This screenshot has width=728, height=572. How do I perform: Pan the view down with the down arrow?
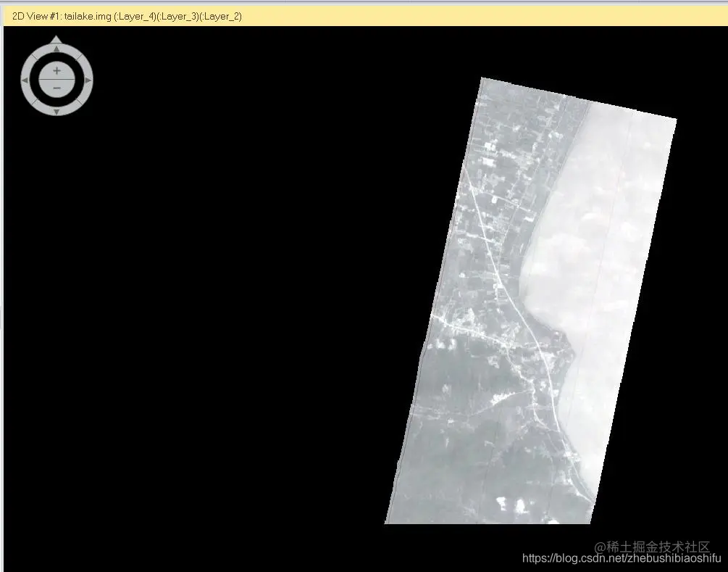[57, 112]
